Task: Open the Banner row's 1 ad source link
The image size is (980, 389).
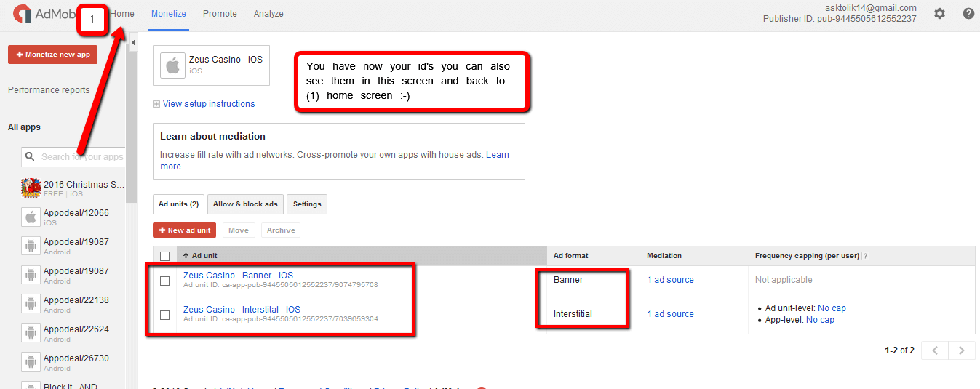Action: pyautogui.click(x=670, y=280)
